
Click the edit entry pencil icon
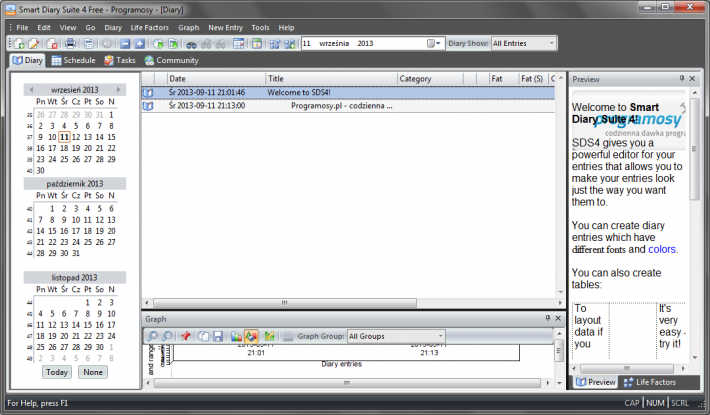(x=34, y=43)
